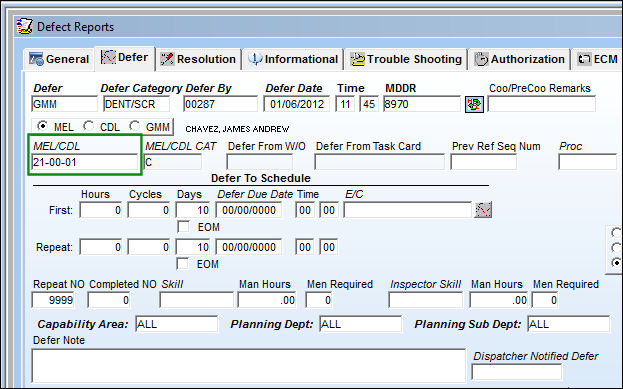
Task: Click the Defer From W/O field
Action: [x=259, y=162]
